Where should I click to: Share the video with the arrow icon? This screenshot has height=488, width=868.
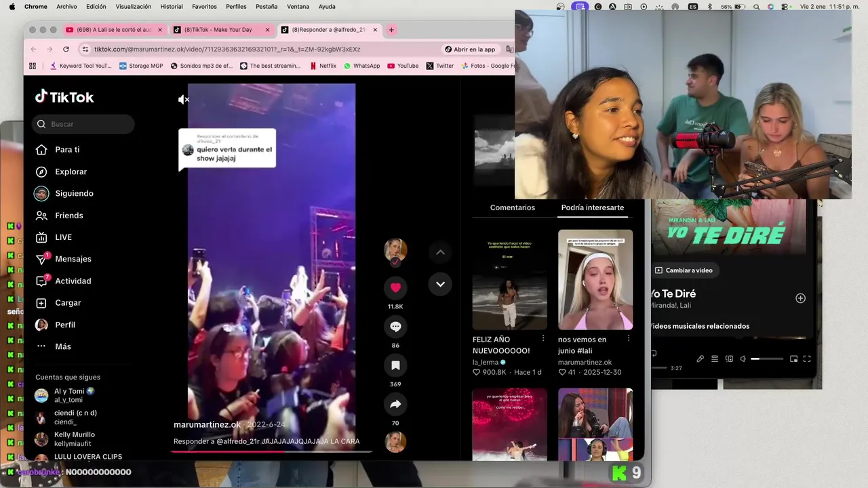(395, 405)
